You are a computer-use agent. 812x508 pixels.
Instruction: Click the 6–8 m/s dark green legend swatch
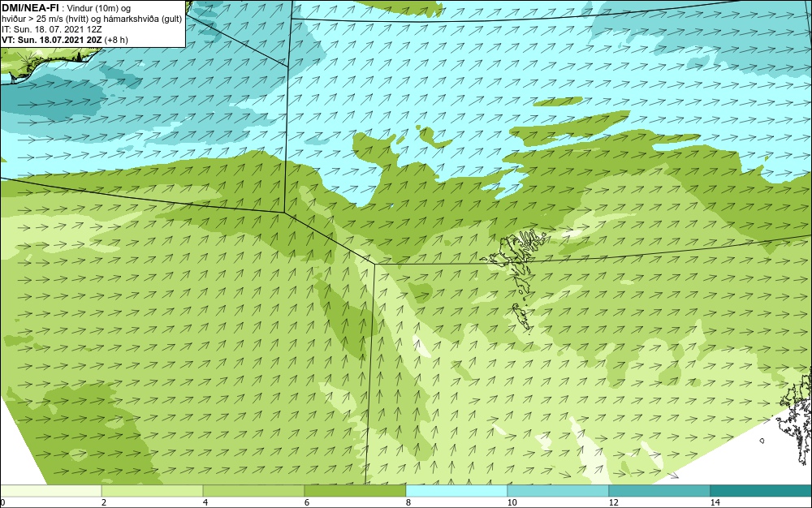356,491
